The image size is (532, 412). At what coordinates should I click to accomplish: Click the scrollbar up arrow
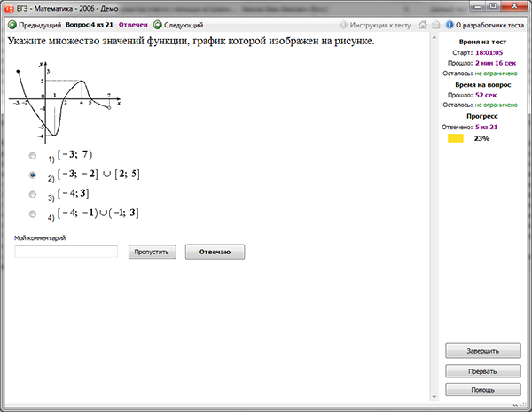tap(434, 37)
